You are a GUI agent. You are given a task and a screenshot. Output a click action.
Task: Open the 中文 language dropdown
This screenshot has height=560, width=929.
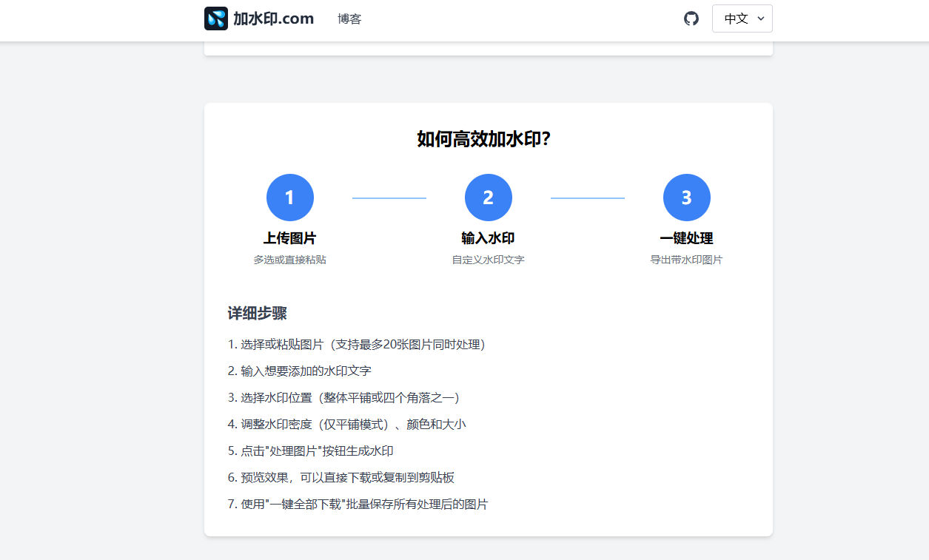click(x=742, y=18)
